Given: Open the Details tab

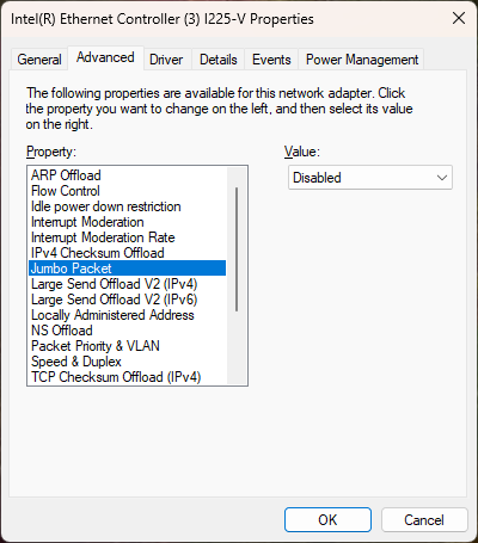Looking at the screenshot, I should tap(218, 60).
